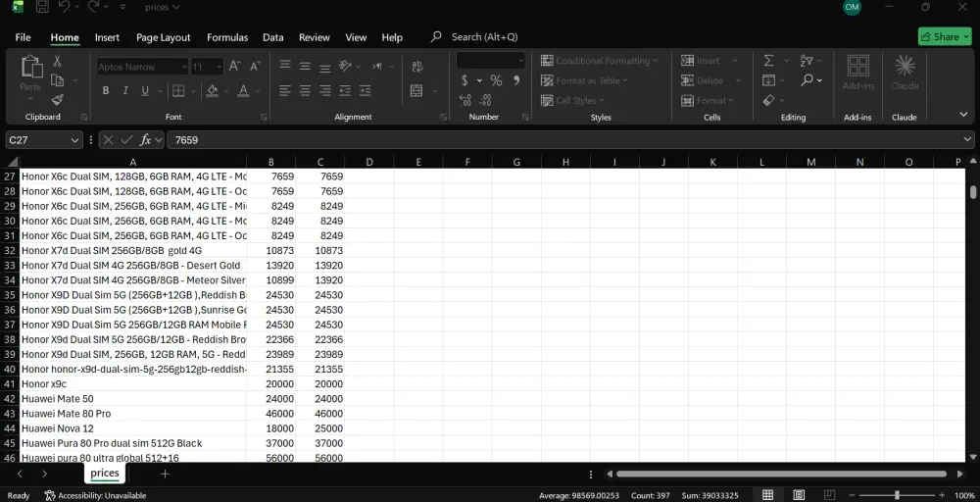Apply the Font Color letter A
The height and width of the screenshot is (502, 980).
click(x=243, y=90)
